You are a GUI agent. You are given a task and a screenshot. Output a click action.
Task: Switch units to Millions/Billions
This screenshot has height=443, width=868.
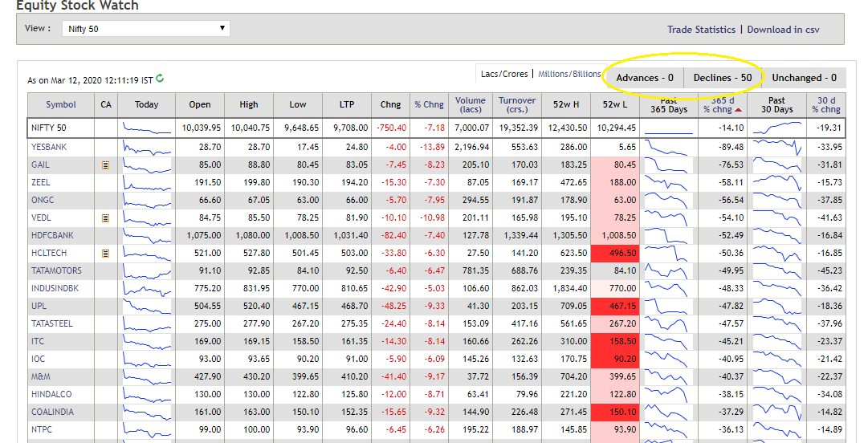(x=569, y=74)
